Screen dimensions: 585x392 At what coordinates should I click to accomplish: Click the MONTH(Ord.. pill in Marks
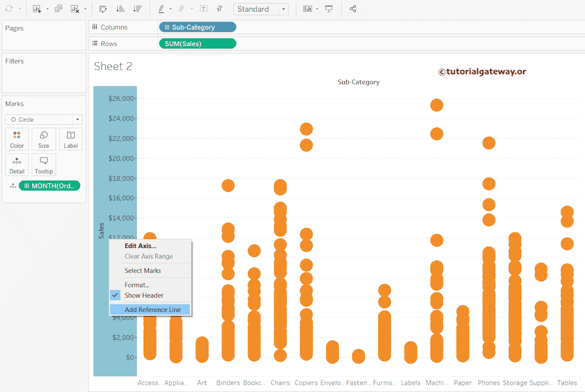(49, 186)
